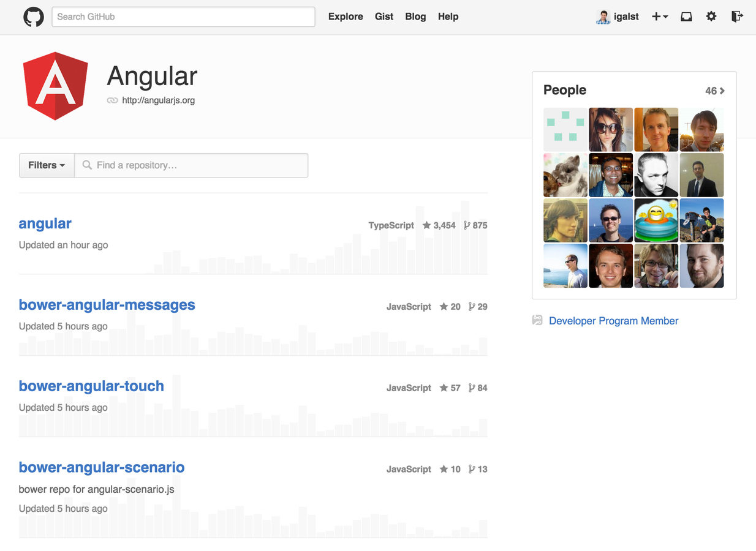756x551 pixels.
Task: Click the Angular organization title
Action: 152,76
